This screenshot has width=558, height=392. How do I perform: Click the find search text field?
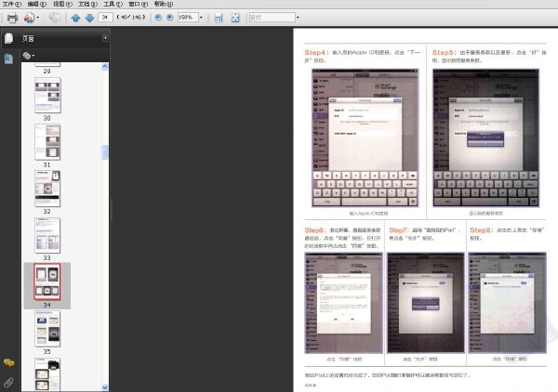tap(272, 17)
